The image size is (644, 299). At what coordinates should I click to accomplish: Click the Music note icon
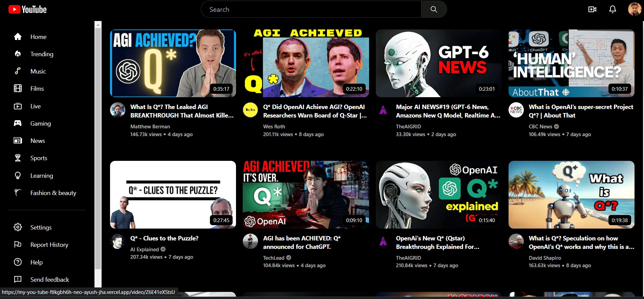[x=18, y=71]
